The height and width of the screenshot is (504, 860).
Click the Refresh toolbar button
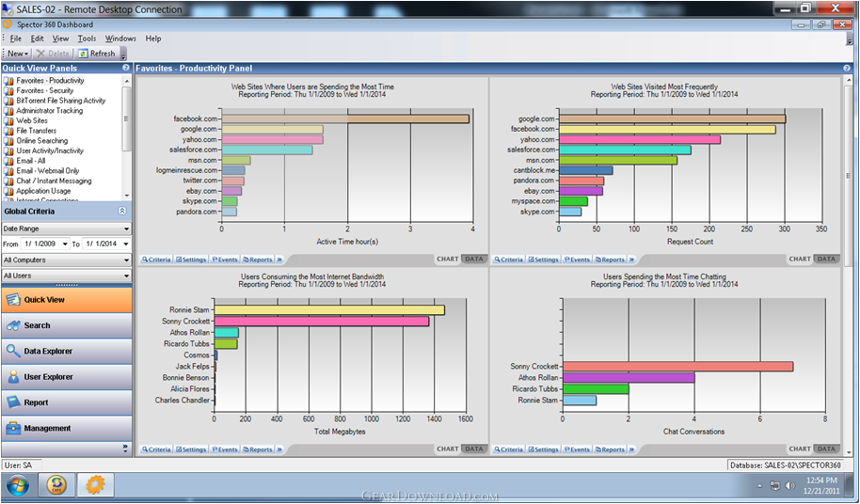click(97, 54)
